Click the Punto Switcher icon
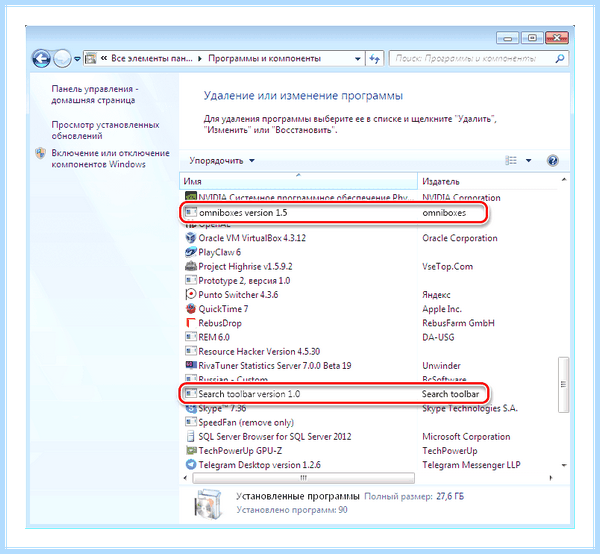600x554 pixels. pos(191,294)
